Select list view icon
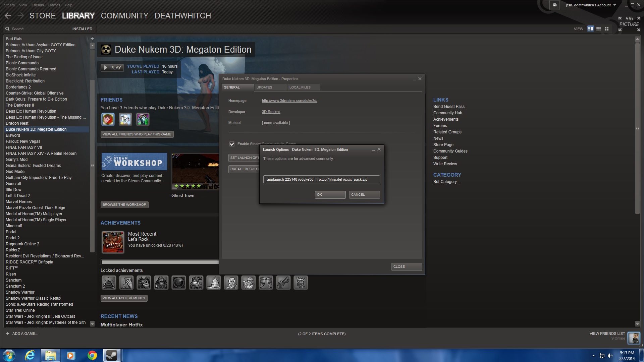Image resolution: width=644 pixels, height=362 pixels. [599, 29]
